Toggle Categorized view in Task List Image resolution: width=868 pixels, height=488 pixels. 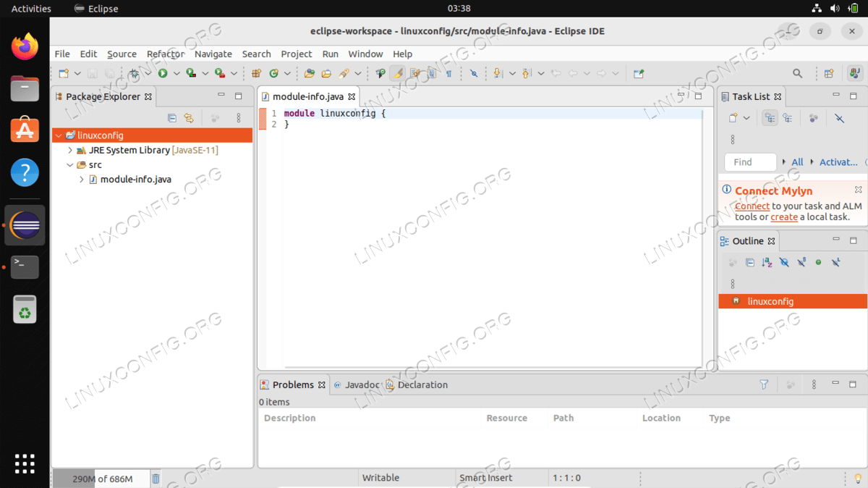click(770, 118)
